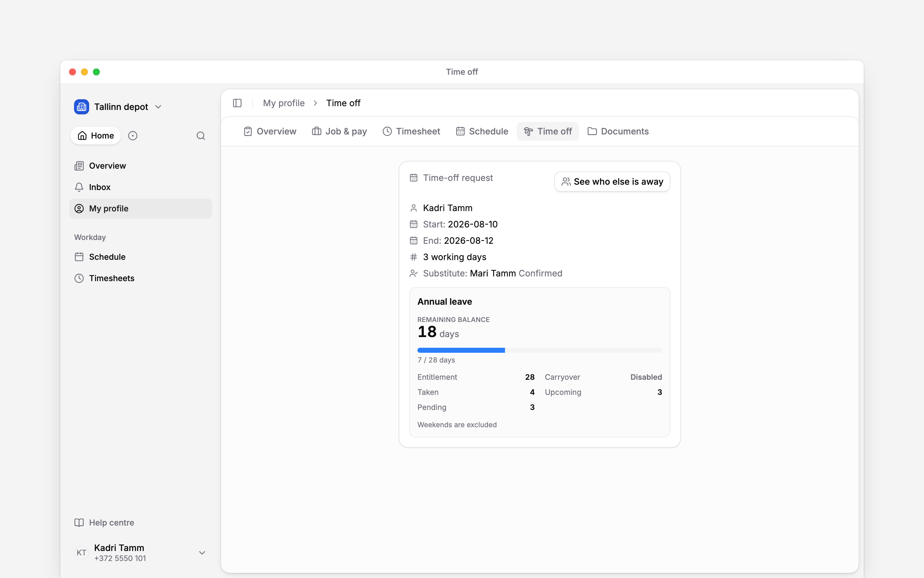Click the 18 days remaining balance

(x=438, y=332)
